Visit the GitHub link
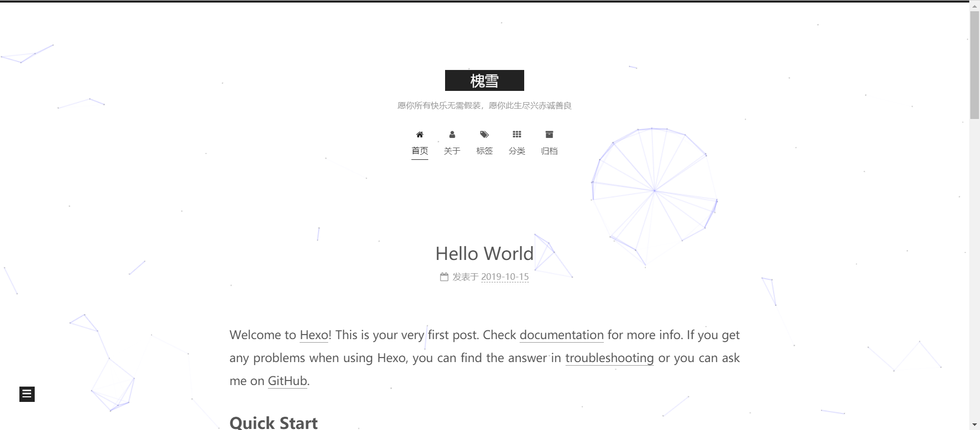980x430 pixels. tap(287, 381)
